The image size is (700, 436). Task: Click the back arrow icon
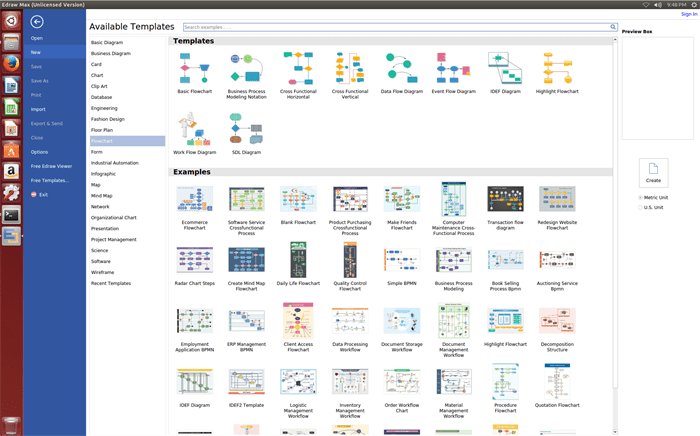click(37, 21)
